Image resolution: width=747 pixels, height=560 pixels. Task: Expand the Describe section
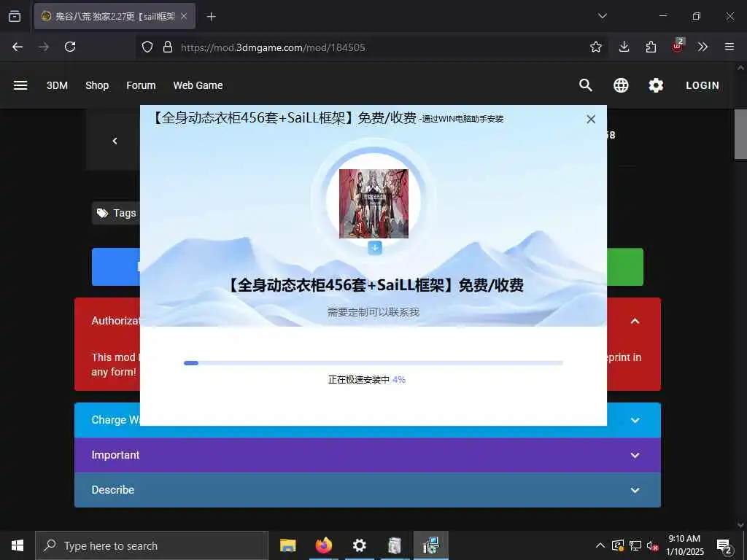pos(368,489)
